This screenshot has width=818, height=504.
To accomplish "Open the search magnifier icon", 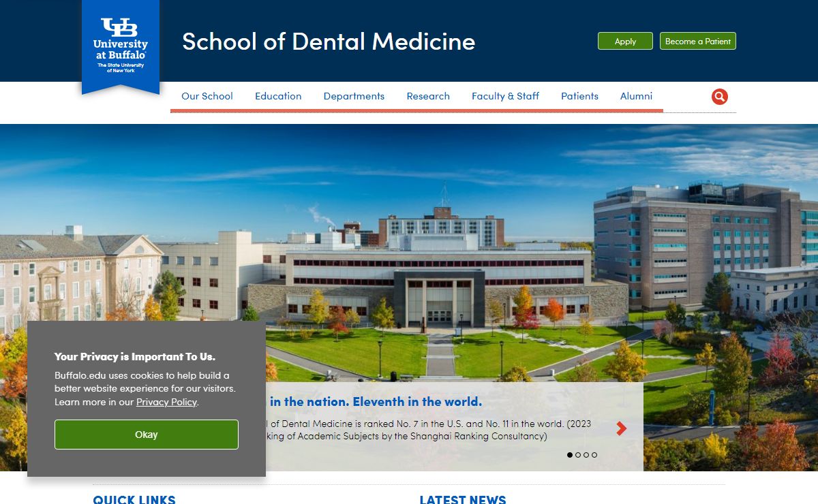I will click(x=719, y=97).
